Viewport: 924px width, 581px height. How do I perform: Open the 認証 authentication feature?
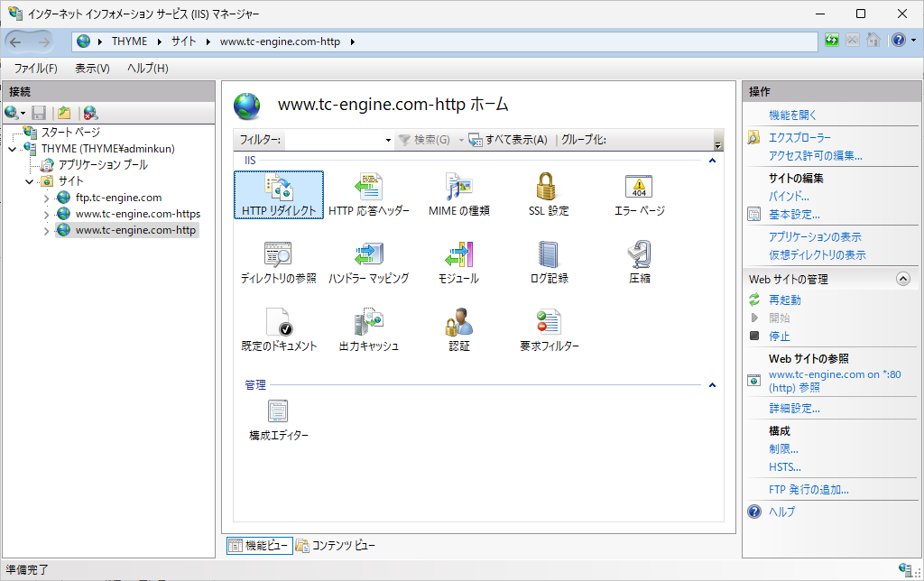point(459,330)
